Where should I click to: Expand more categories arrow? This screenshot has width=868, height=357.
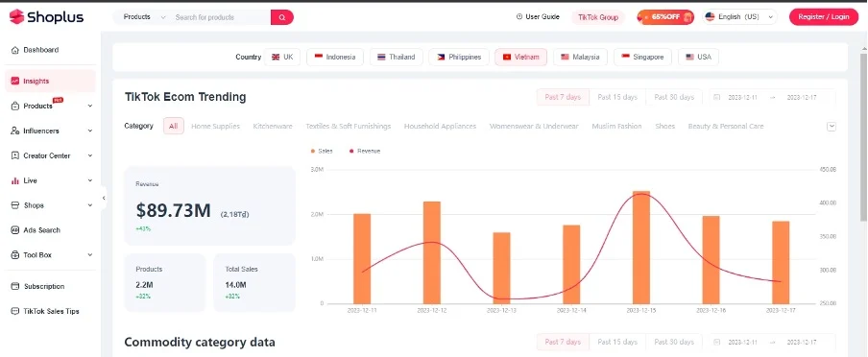(x=832, y=127)
